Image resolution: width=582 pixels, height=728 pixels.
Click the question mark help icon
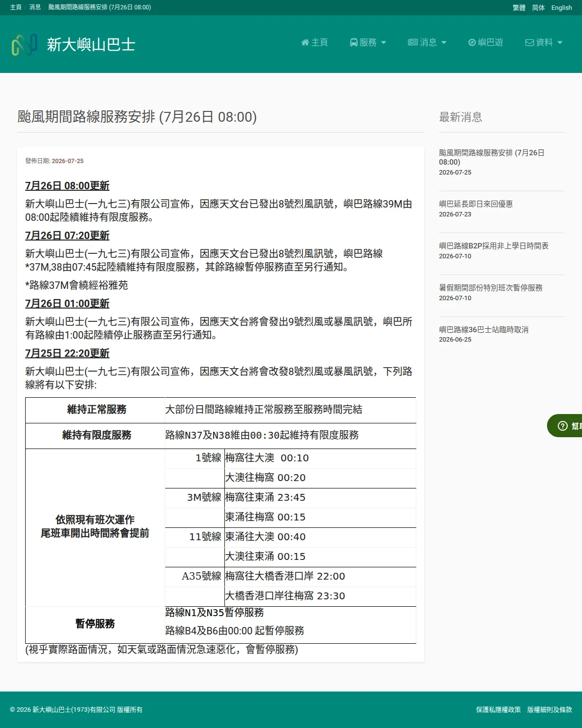click(562, 426)
